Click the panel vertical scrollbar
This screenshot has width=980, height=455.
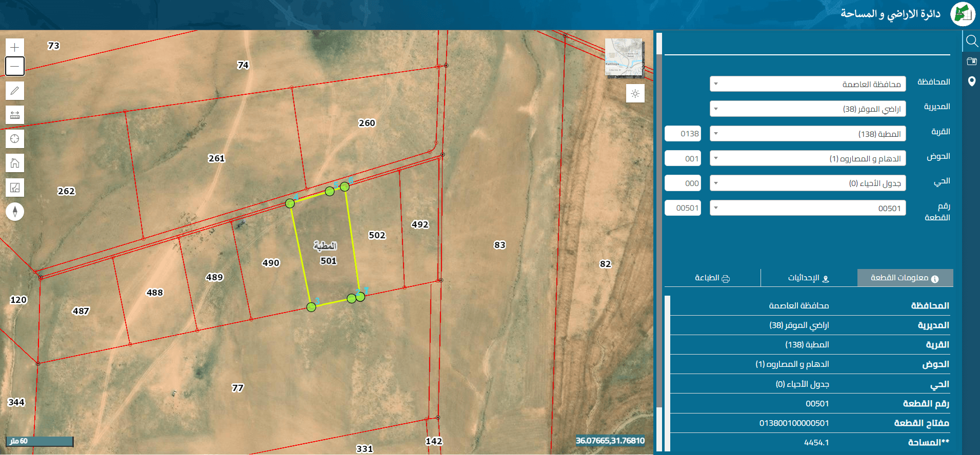[659, 242]
